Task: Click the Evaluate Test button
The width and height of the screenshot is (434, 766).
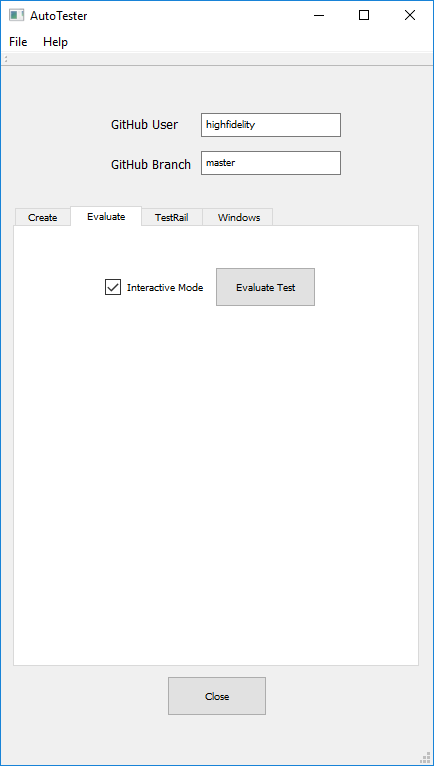Action: tap(265, 287)
